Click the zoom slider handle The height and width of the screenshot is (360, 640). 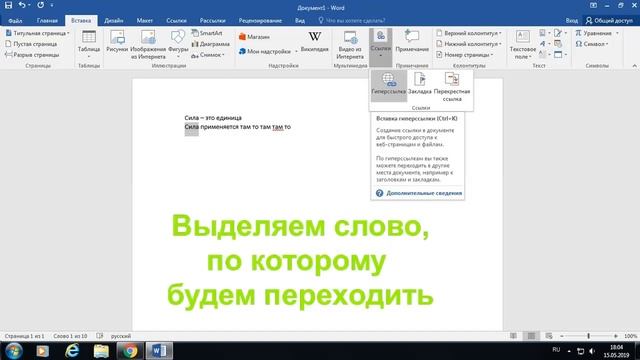click(x=588, y=336)
